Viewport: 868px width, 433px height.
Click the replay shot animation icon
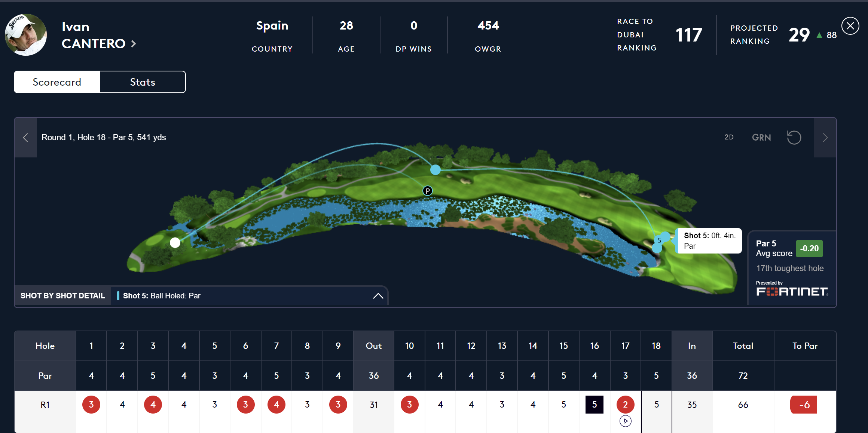794,137
